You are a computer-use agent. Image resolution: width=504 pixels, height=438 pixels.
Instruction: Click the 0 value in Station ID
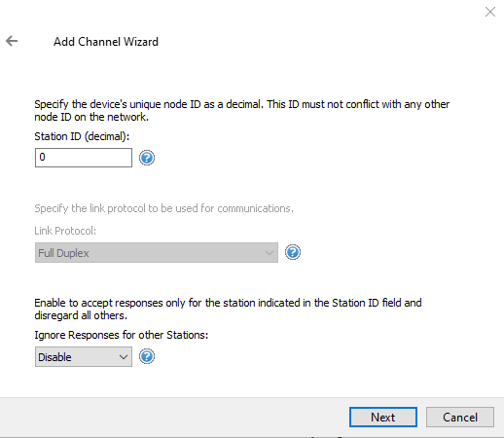coord(42,158)
